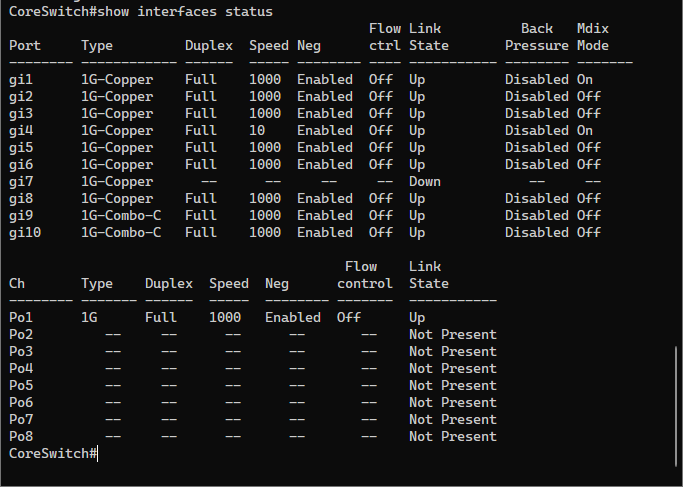Click the gi7 port name
The image size is (683, 487).
click(21, 181)
